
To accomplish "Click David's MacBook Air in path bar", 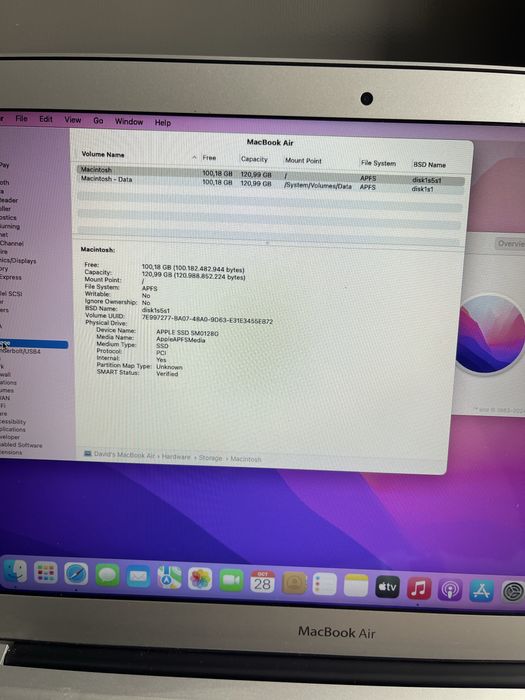I will click(125, 455).
